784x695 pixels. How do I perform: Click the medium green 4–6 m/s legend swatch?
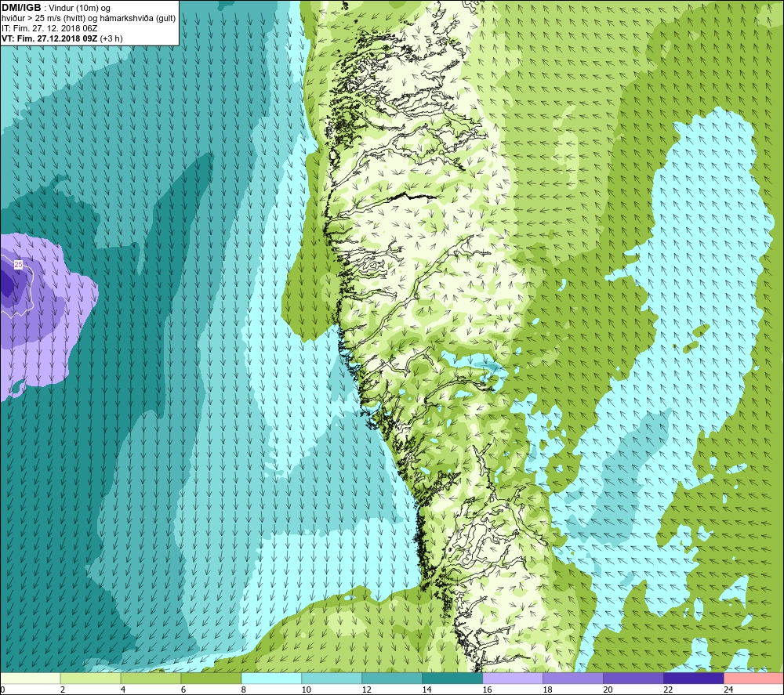coord(151,679)
